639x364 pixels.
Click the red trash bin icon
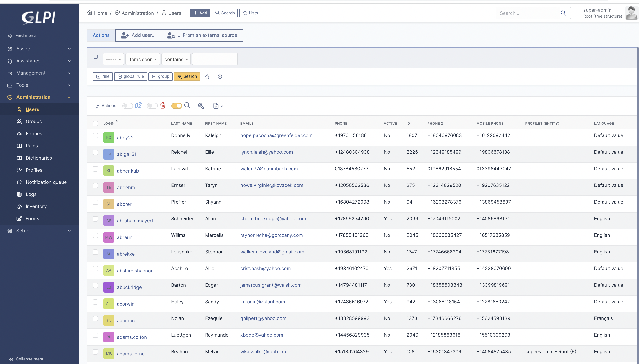point(163,106)
